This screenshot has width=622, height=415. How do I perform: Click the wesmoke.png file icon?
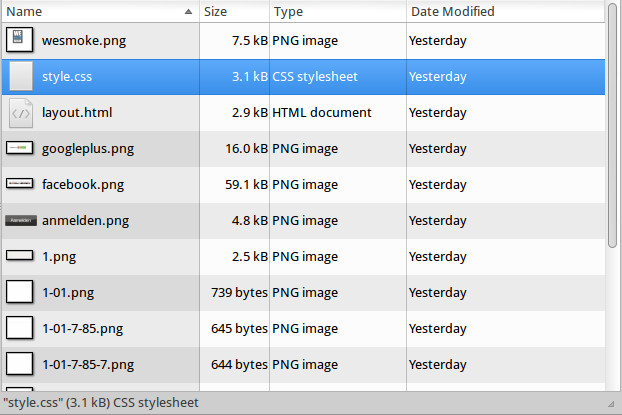pyautogui.click(x=20, y=40)
